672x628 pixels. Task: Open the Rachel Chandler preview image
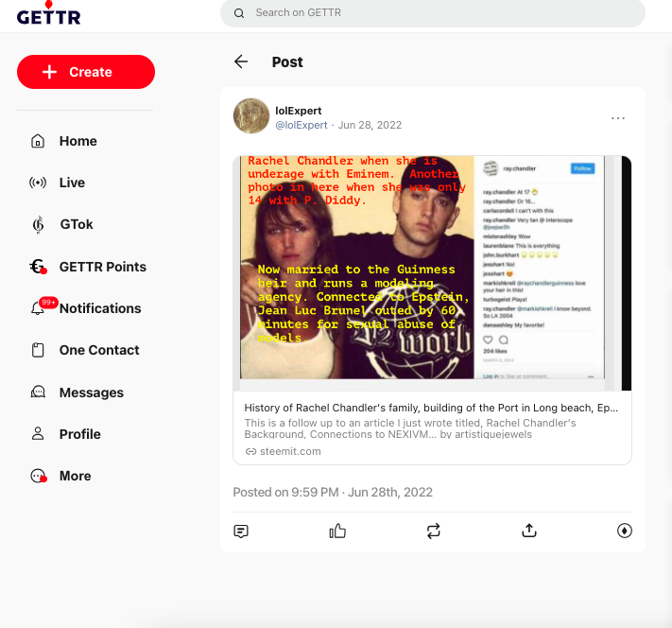tap(432, 273)
